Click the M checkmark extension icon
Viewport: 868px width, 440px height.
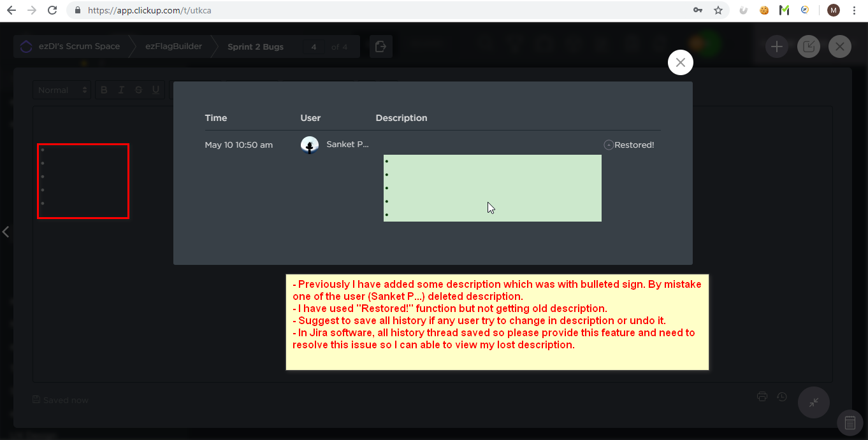tap(785, 10)
